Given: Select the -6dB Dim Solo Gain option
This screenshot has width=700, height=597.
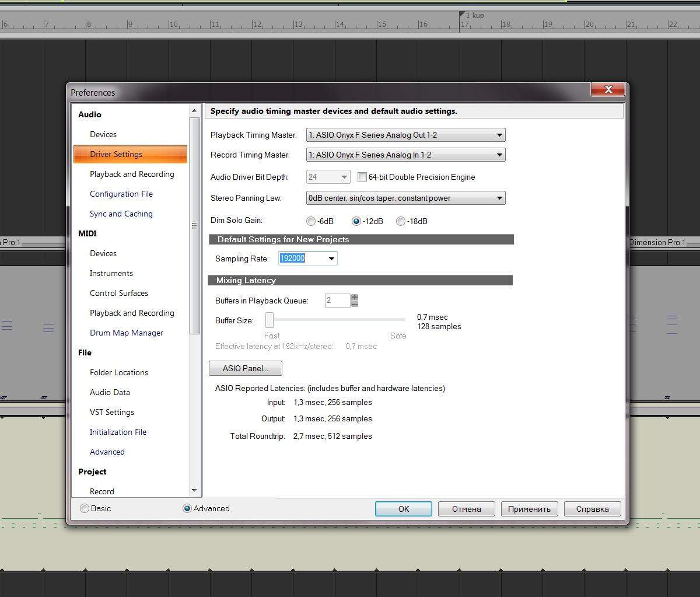Looking at the screenshot, I should [311, 221].
